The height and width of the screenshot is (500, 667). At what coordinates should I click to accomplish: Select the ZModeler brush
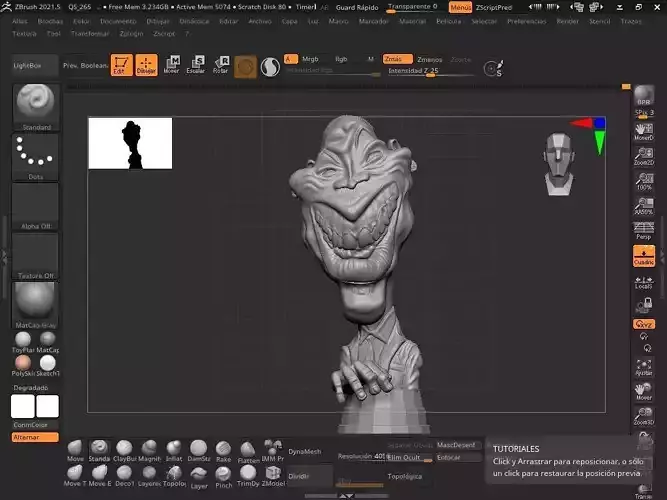point(273,476)
